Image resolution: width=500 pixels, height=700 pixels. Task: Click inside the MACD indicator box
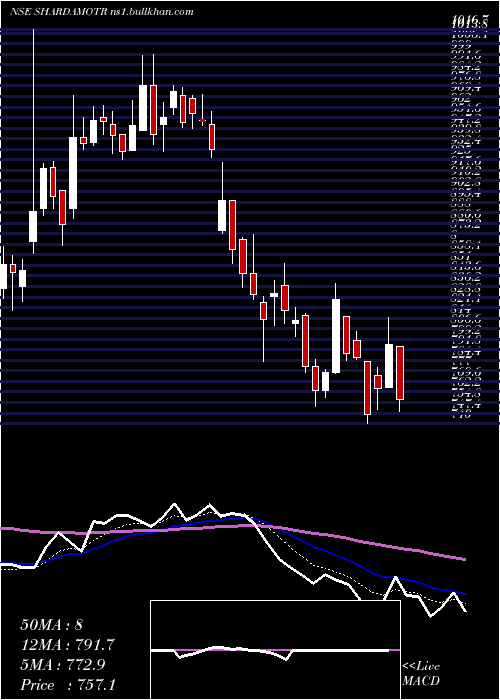point(275,650)
